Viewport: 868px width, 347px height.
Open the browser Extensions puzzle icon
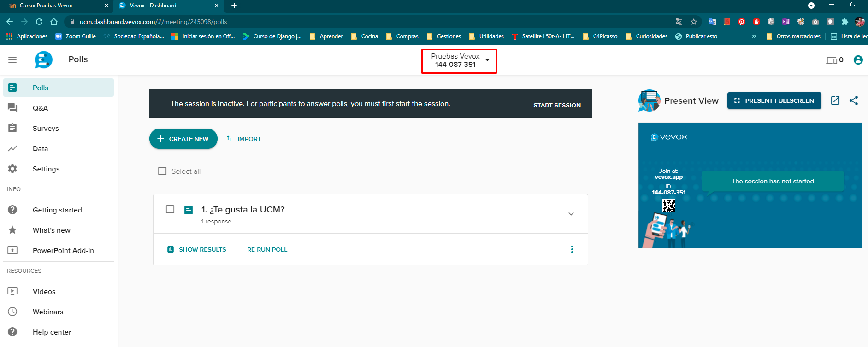844,22
